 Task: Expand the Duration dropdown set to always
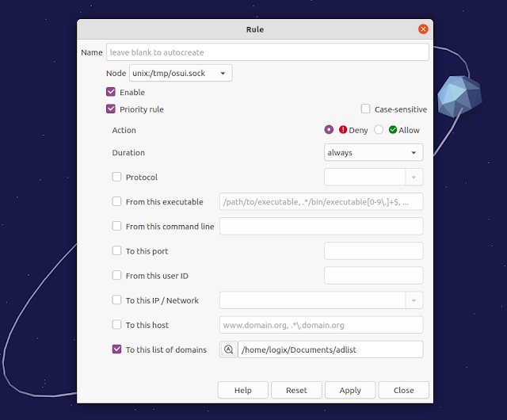[373, 152]
